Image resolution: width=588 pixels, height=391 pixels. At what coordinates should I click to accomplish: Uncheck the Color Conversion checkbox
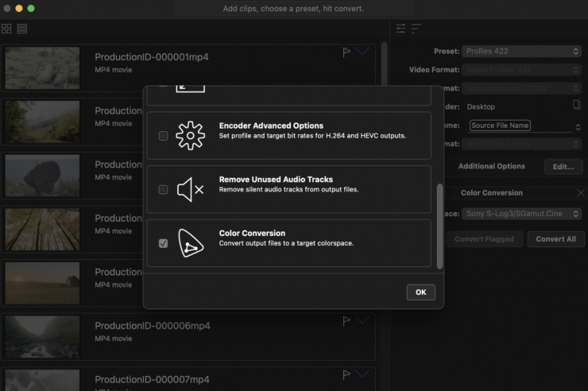tap(164, 244)
